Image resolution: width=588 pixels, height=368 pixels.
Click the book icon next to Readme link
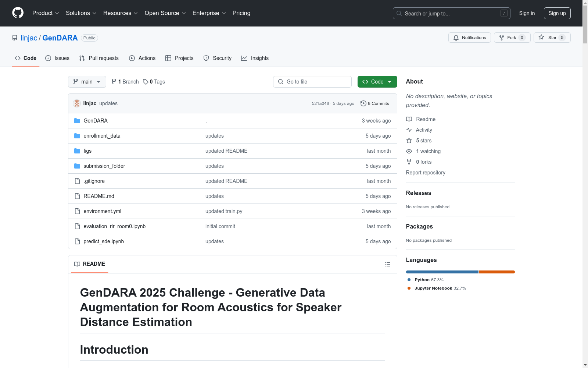pos(409,119)
